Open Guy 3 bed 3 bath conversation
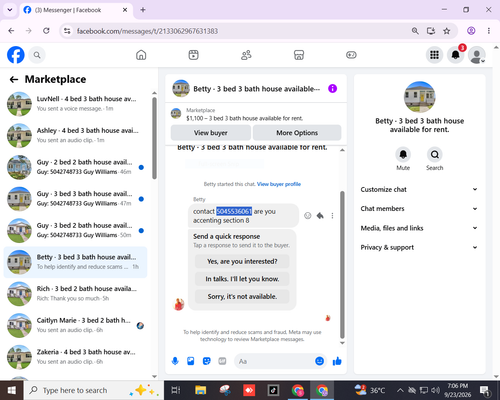The width and height of the screenshot is (500, 400). point(75,199)
